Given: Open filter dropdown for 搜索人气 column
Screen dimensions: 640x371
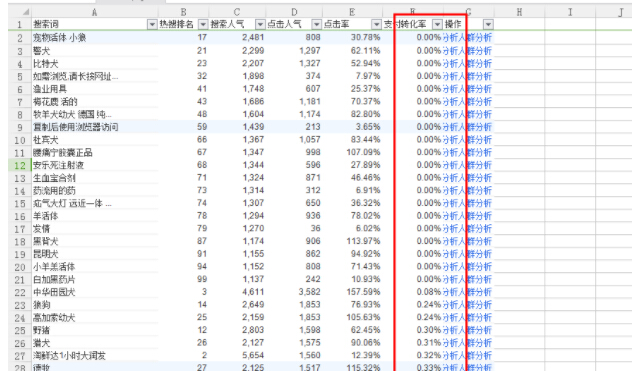Looking at the screenshot, I should coord(260,24).
